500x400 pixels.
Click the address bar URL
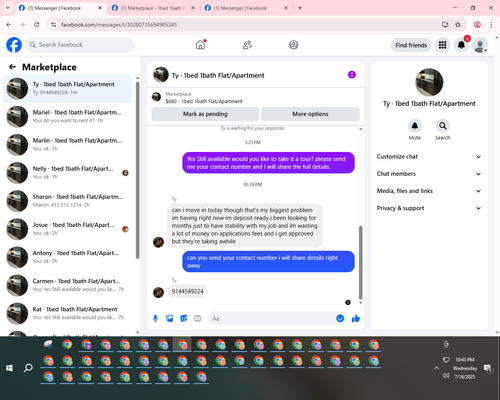tap(119, 25)
